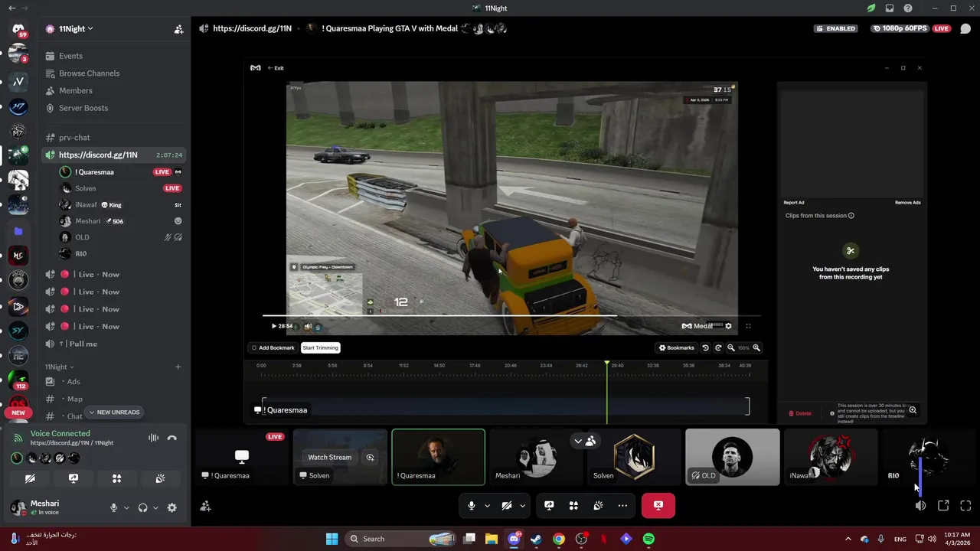Select OLD's participant tile

coord(733,457)
